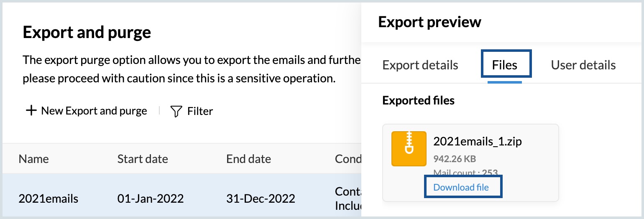This screenshot has width=644, height=219.
Task: Click the yellow zip archive icon
Action: [x=409, y=149]
